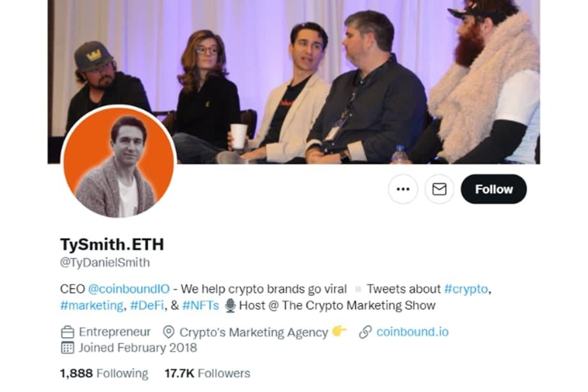Open the 17.7K Followers list

tap(207, 373)
